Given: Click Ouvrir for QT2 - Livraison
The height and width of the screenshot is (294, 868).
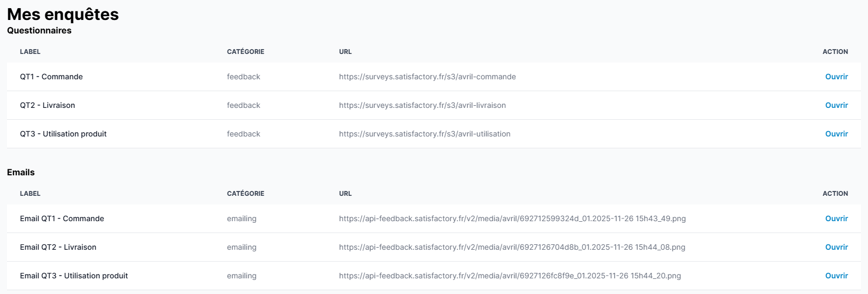Looking at the screenshot, I should tap(836, 105).
